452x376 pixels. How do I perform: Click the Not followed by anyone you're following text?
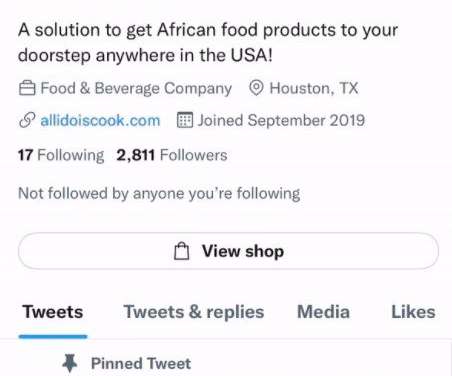click(x=159, y=194)
